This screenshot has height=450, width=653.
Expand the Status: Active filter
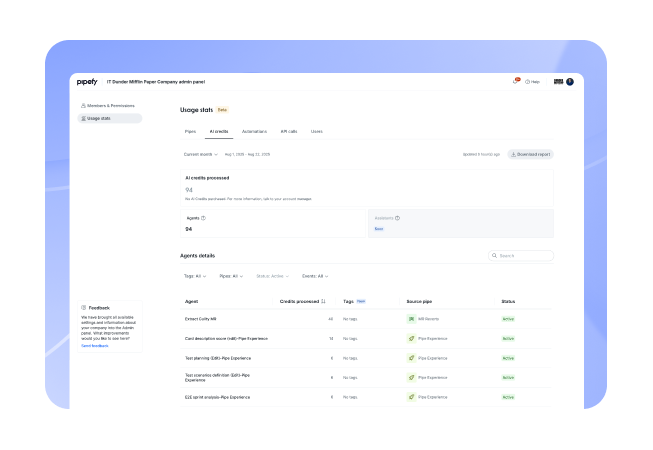[x=272, y=276]
